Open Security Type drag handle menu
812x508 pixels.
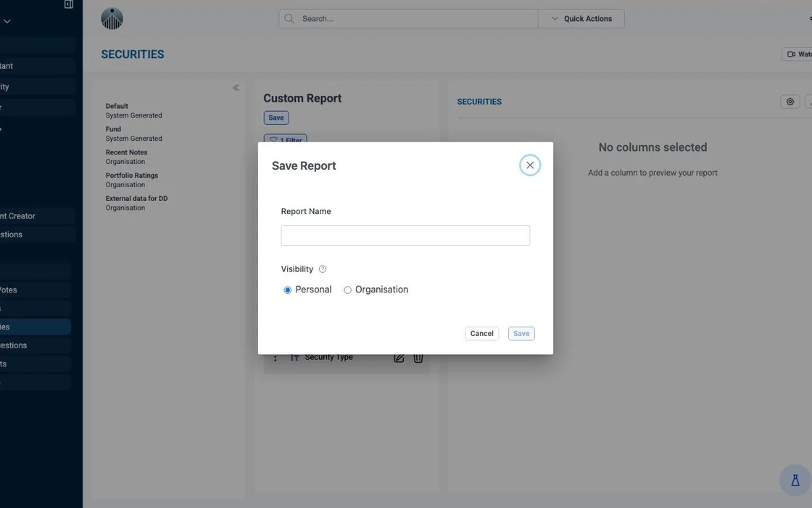pyautogui.click(x=275, y=358)
